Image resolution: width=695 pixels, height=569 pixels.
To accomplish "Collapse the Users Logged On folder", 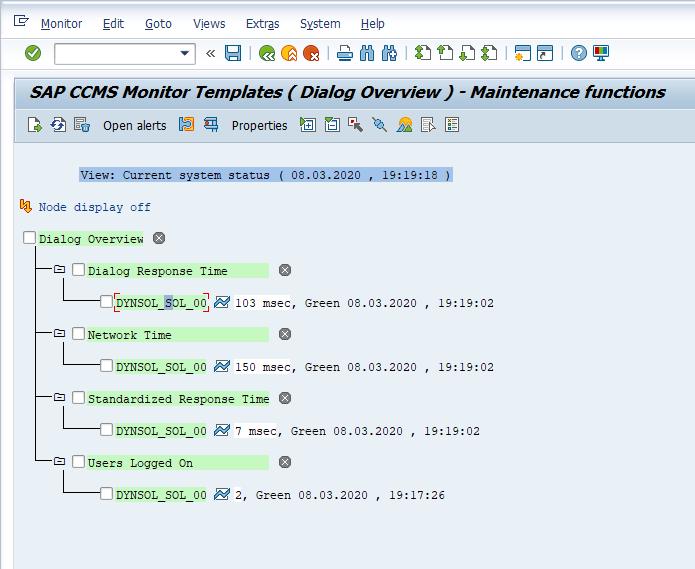I will click(x=59, y=461).
